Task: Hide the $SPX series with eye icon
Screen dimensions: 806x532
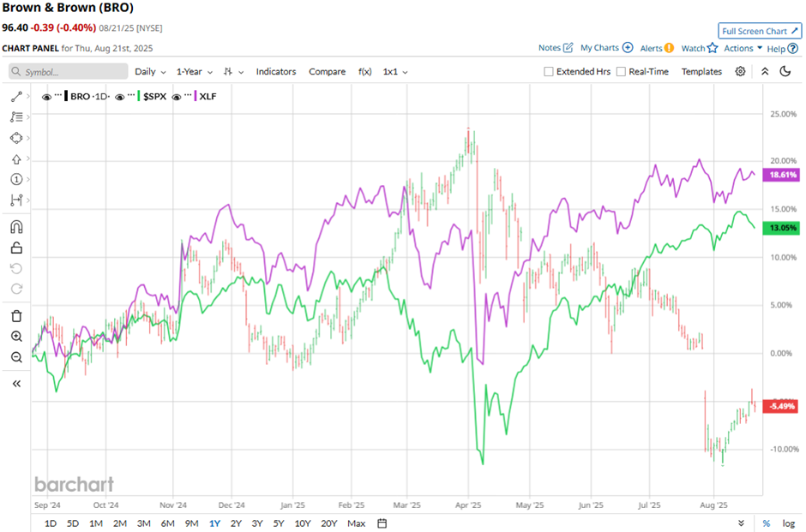Action: 119,97
